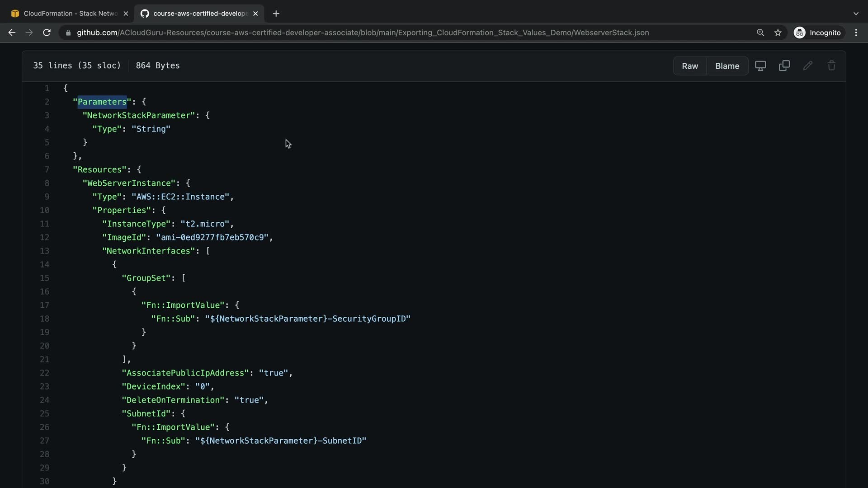
Task: Expand the tab search dropdown arrow
Action: tap(856, 14)
